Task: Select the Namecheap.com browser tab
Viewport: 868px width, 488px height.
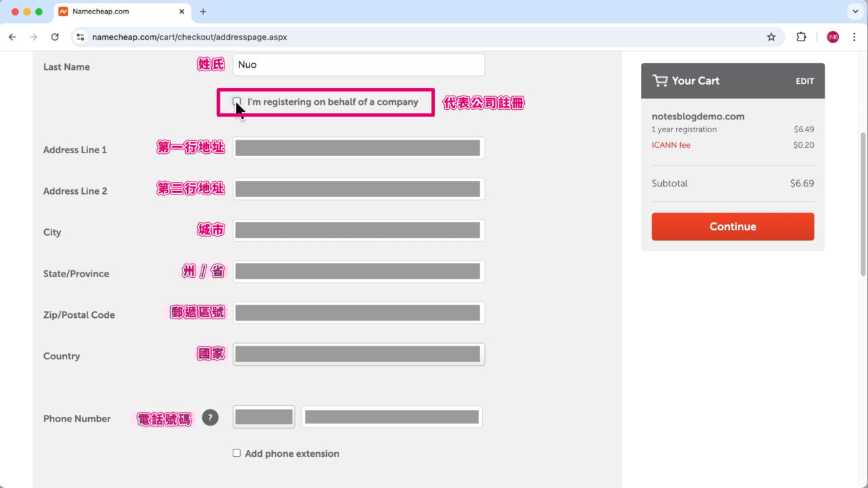Action: click(108, 12)
